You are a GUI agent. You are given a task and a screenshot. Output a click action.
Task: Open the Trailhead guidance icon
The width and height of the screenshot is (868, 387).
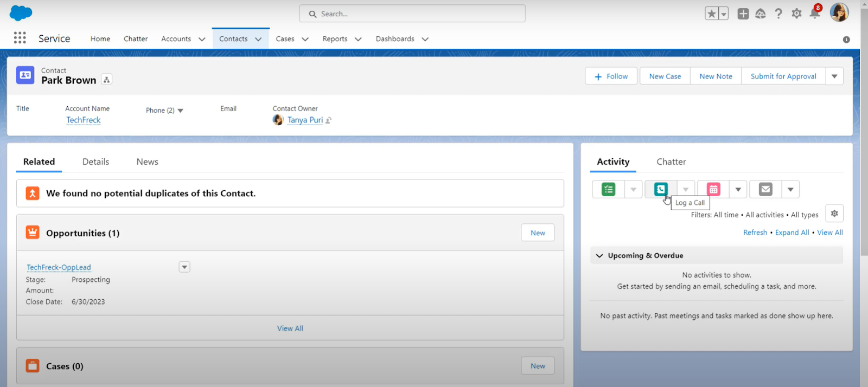coord(761,14)
